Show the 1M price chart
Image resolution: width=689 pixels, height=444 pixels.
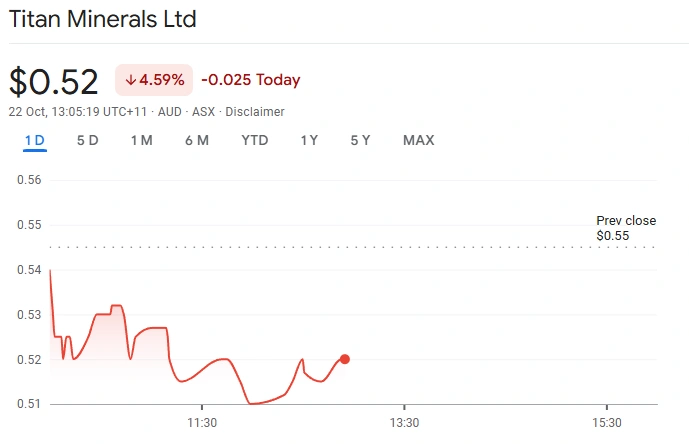tap(141, 140)
